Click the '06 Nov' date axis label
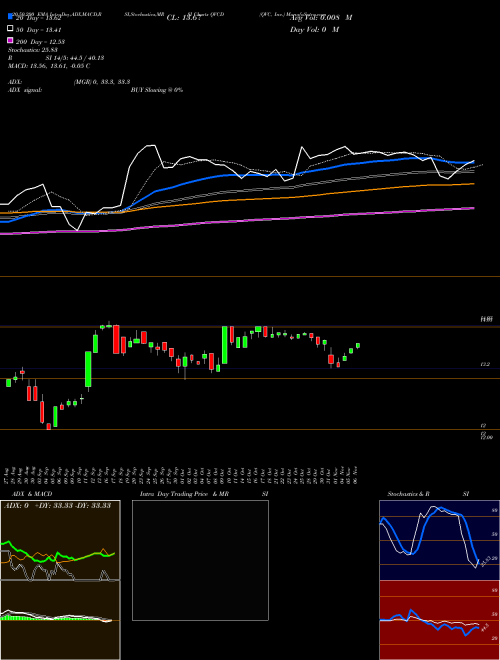The width and height of the screenshot is (500, 660). 357,475
